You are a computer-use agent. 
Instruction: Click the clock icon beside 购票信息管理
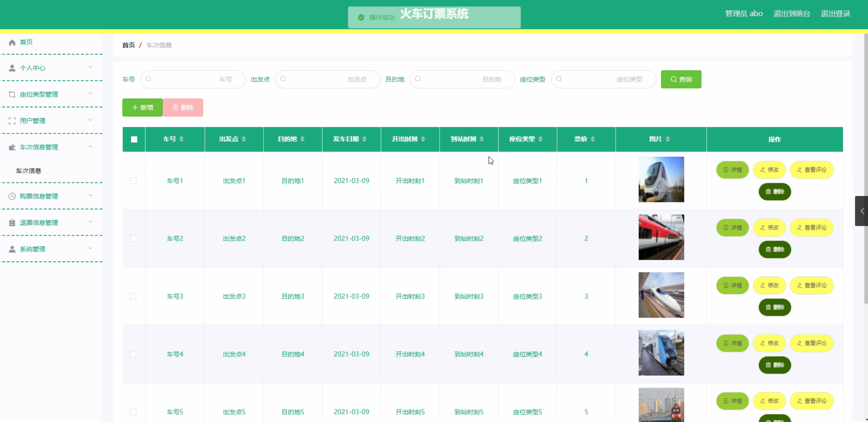click(x=12, y=196)
